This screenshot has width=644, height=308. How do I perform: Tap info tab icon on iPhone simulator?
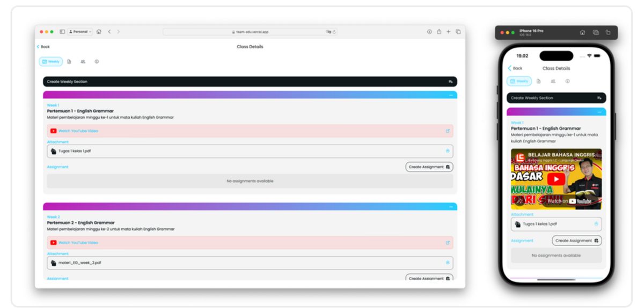(x=567, y=81)
